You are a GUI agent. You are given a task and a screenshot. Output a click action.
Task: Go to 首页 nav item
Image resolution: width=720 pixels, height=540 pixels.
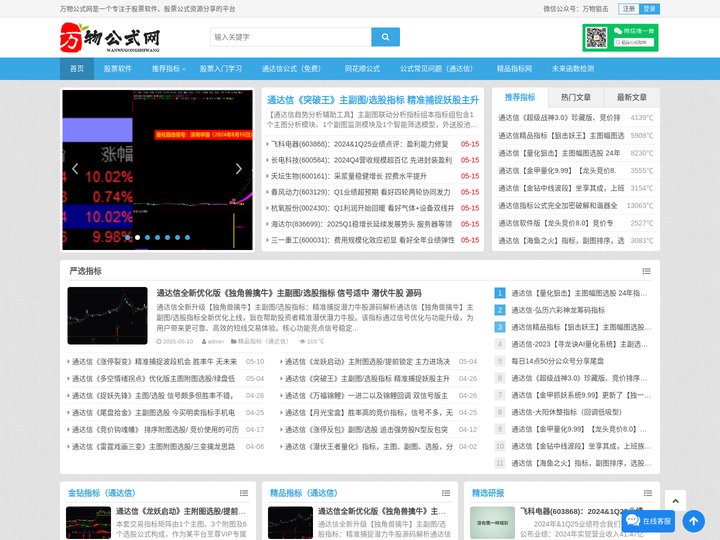[77, 69]
